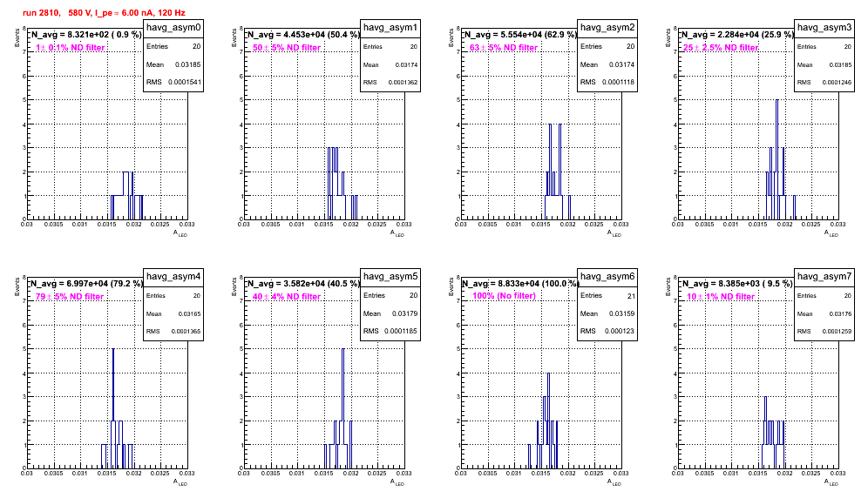Click the 63± 5% ND filter label
868x498 pixels.
click(x=504, y=48)
